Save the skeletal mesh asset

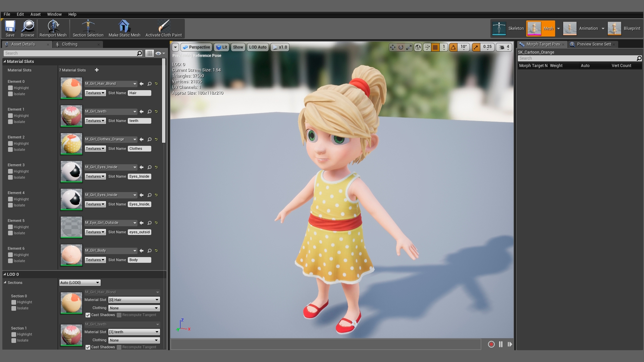point(10,28)
